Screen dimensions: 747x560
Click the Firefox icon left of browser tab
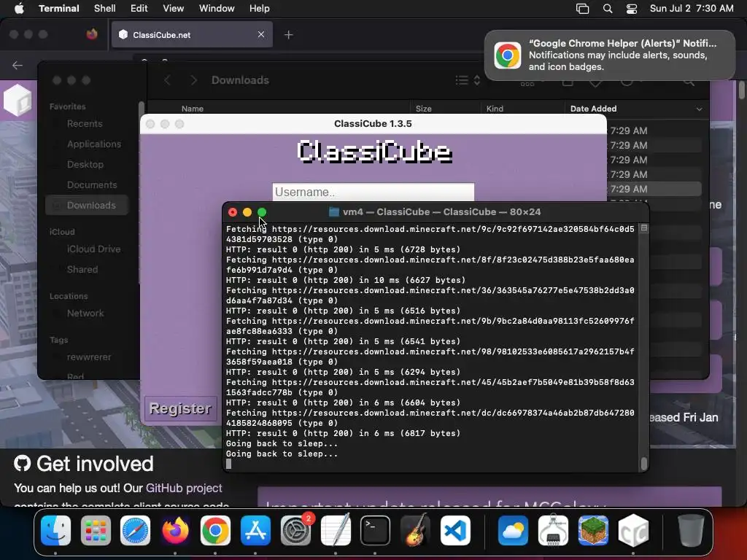[x=92, y=34]
